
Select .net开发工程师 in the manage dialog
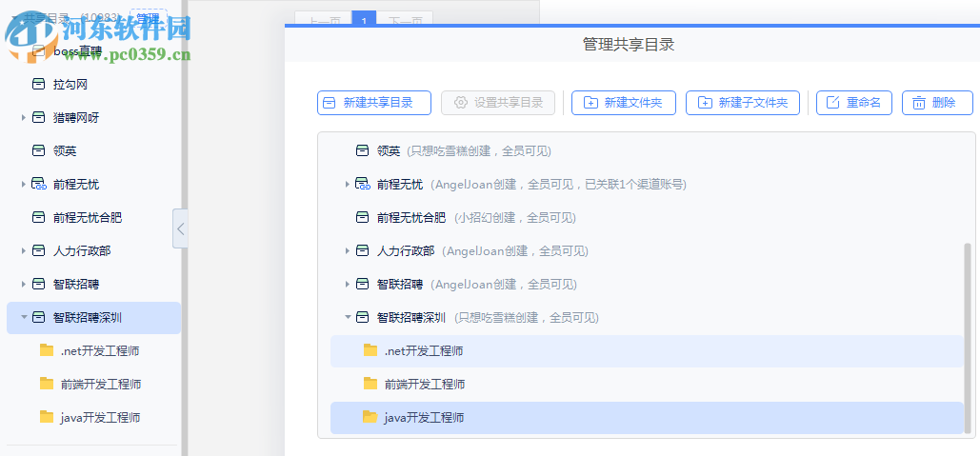[647, 351]
